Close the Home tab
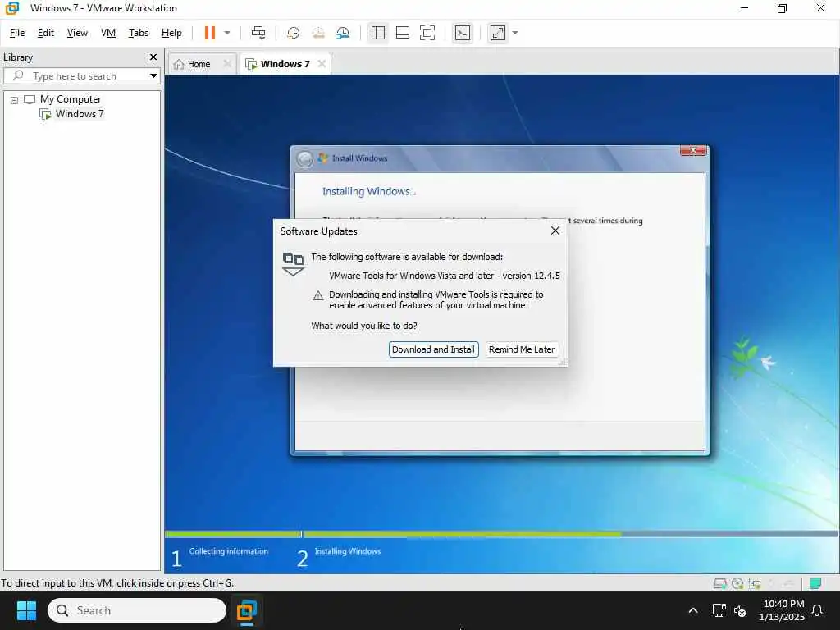The height and width of the screenshot is (630, 840). (x=227, y=64)
